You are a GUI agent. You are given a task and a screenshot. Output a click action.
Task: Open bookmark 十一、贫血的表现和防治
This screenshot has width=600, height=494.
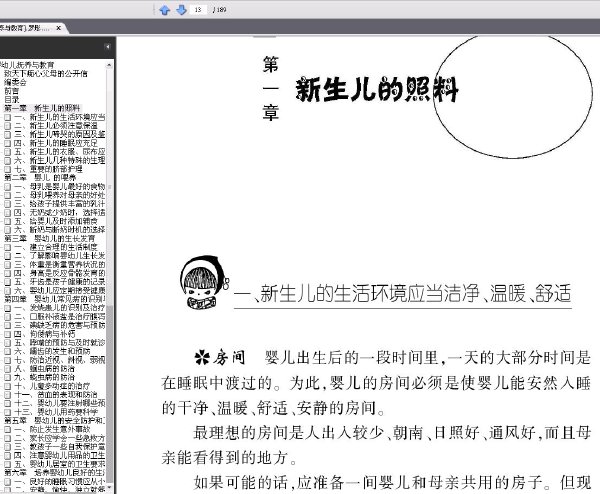56,395
